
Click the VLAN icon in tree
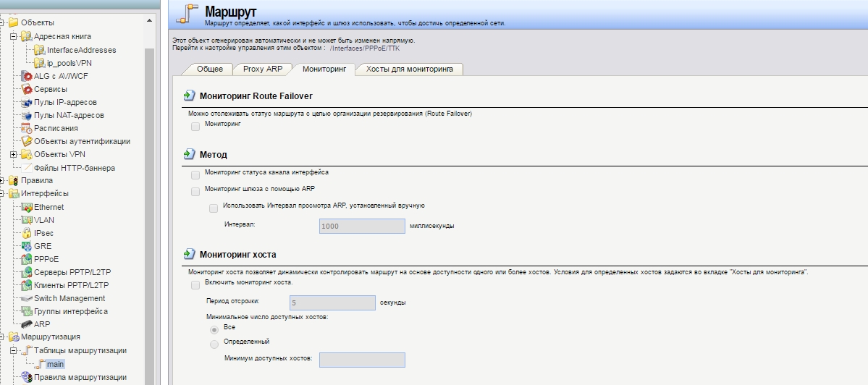[26, 220]
